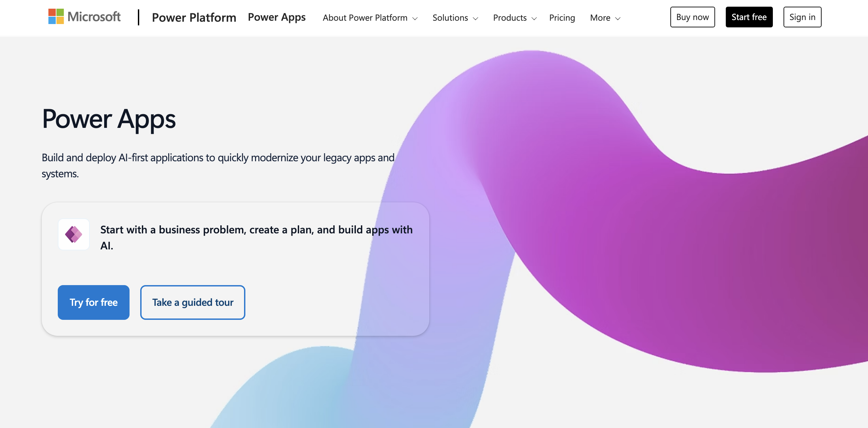Select the Power Apps diamond icon on the card
The image size is (868, 428).
[x=73, y=235]
